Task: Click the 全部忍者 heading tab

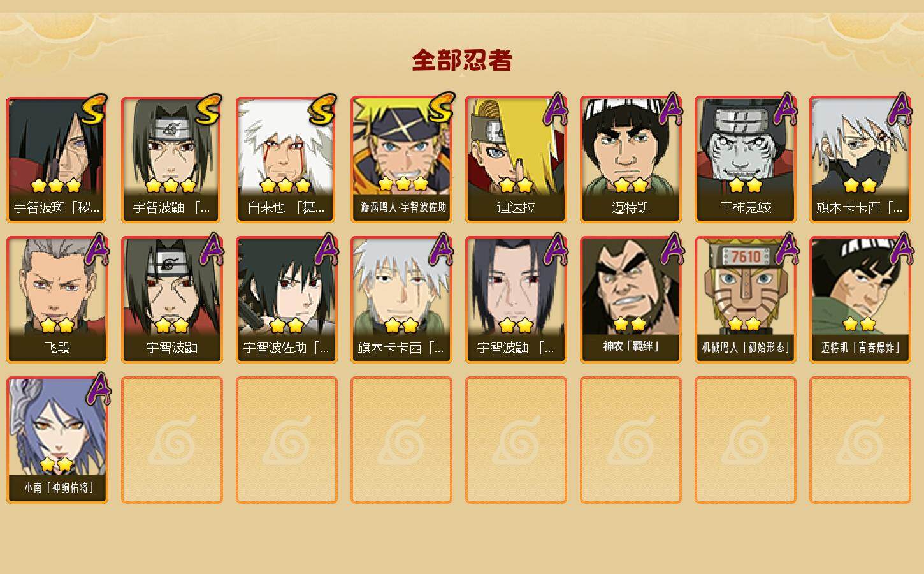Action: coord(462,61)
